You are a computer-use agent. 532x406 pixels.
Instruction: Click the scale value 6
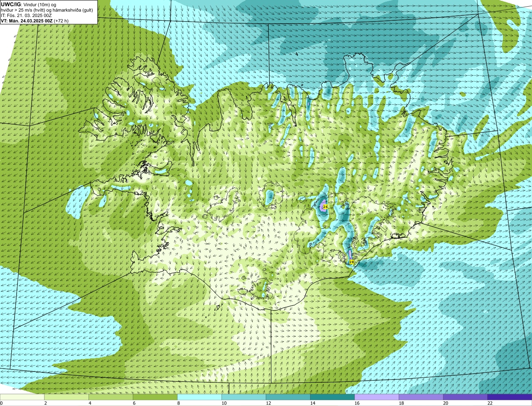coord(134,403)
